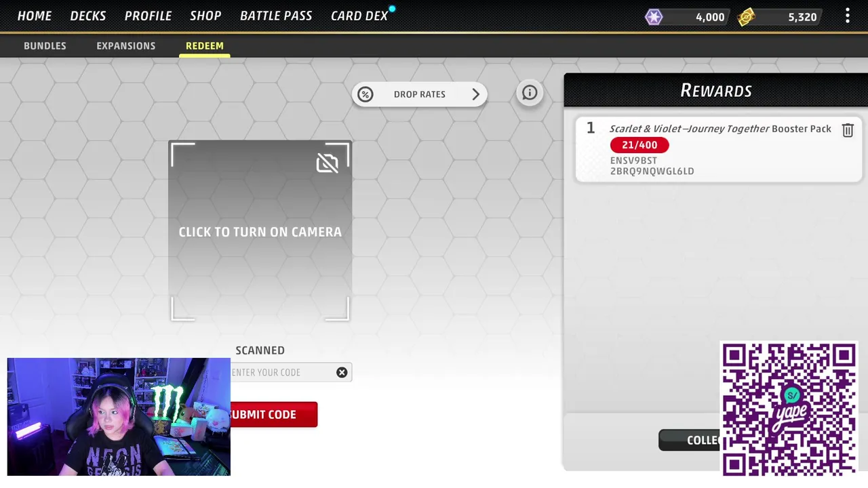Select the Redeem tab

pos(205,45)
